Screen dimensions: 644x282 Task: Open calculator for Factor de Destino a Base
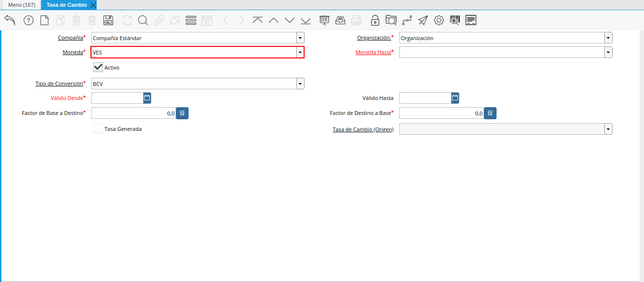tap(490, 113)
